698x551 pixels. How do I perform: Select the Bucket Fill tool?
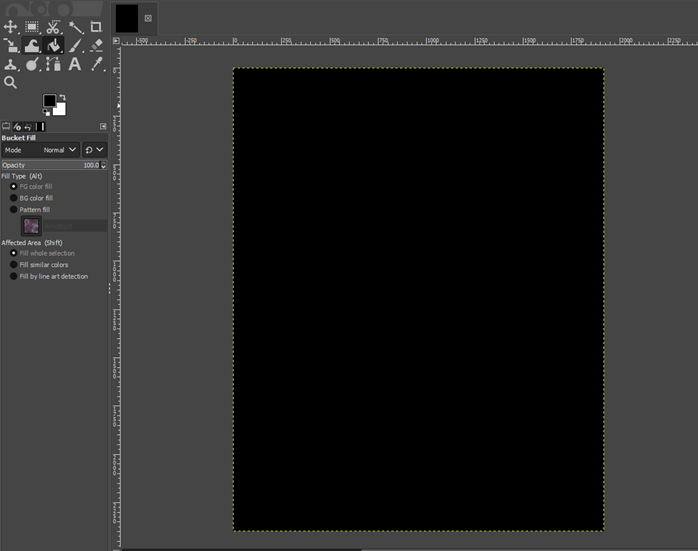tap(53, 45)
